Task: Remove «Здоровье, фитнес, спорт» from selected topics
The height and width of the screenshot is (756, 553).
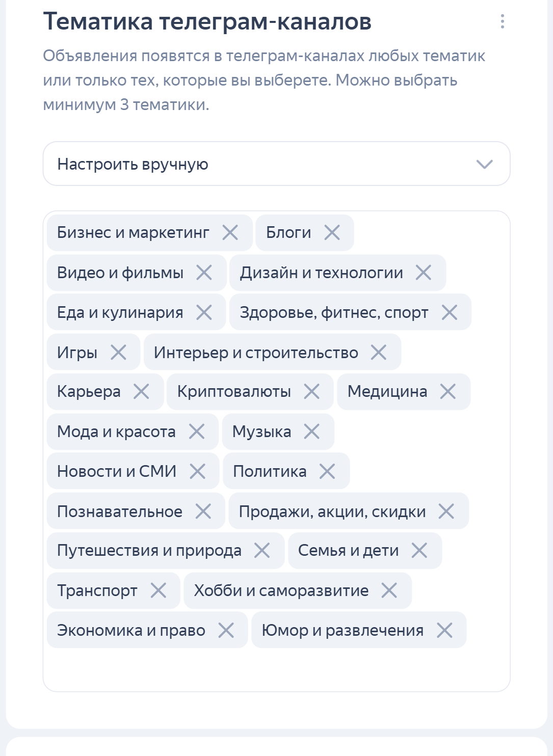Action: [451, 312]
